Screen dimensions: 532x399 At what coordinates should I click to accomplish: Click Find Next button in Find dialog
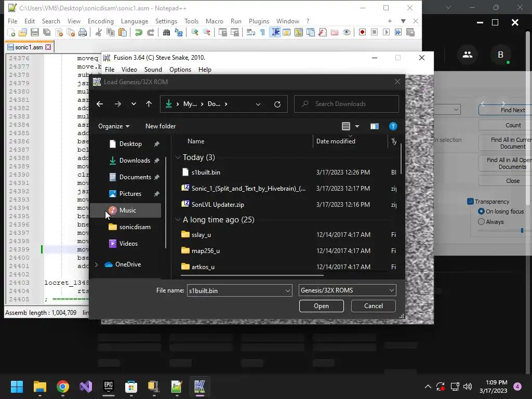click(x=506, y=110)
